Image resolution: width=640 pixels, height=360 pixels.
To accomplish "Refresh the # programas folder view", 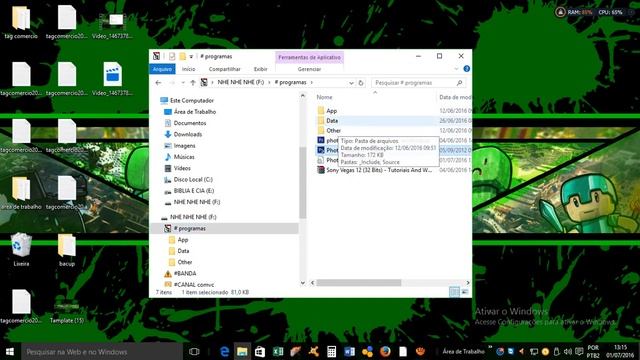I will tap(361, 82).
